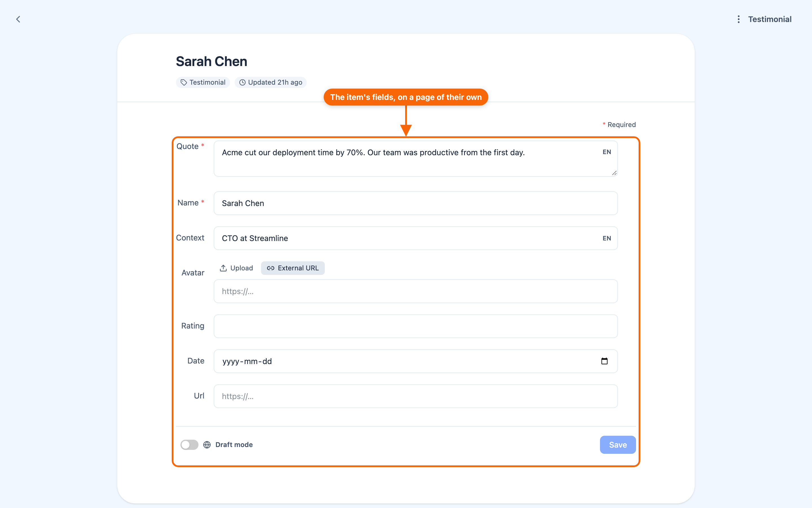Select the Upload avatar tab
Screen dimensions: 812x508
click(236, 268)
